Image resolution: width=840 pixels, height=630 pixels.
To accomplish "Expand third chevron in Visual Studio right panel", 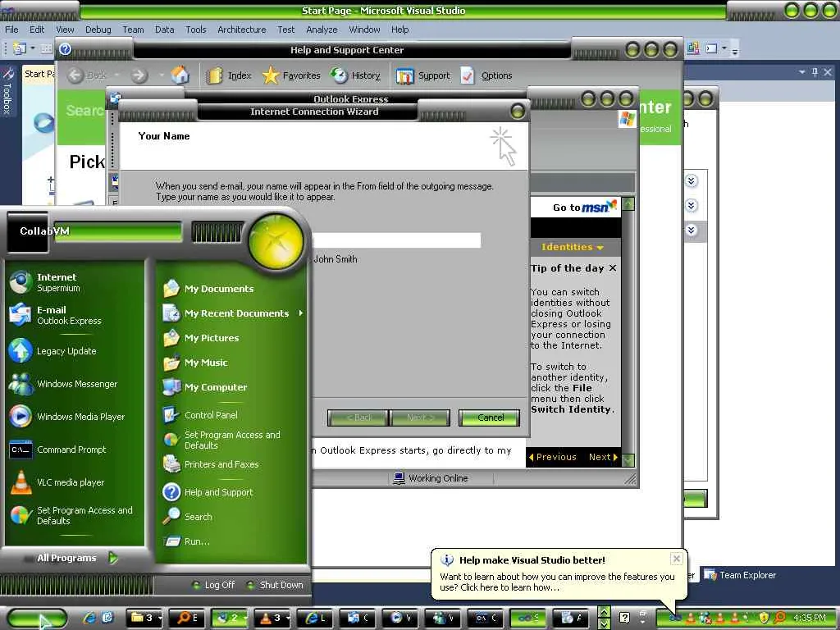I will [691, 231].
